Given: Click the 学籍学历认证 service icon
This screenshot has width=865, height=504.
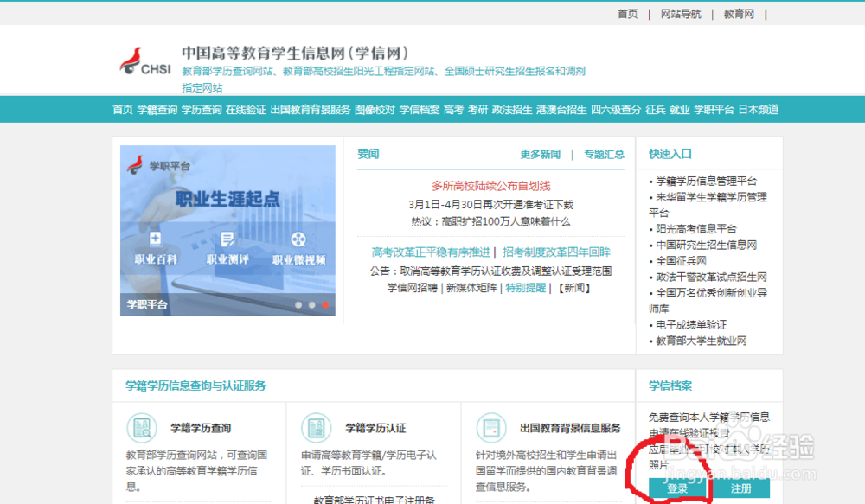Looking at the screenshot, I should click(x=316, y=428).
